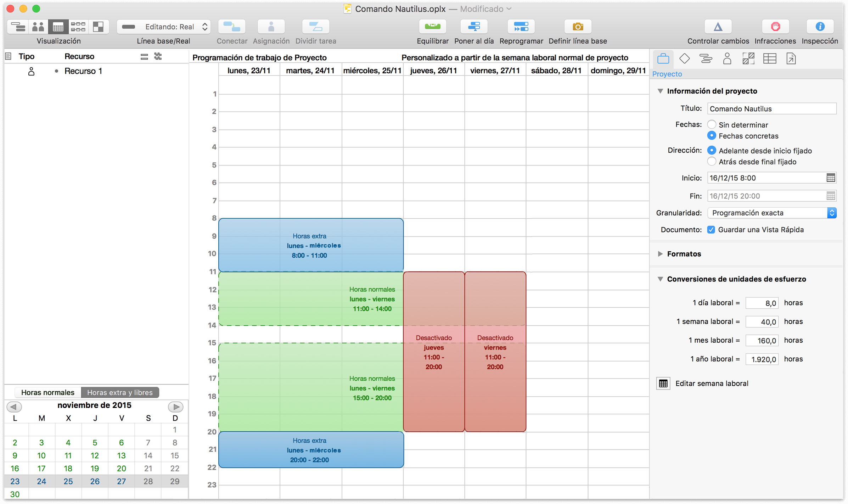Click the Título text field

pyautogui.click(x=771, y=108)
